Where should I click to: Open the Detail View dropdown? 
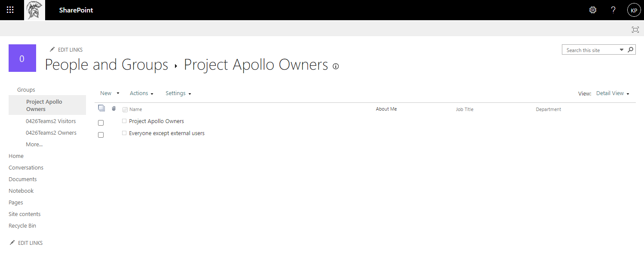tap(613, 93)
